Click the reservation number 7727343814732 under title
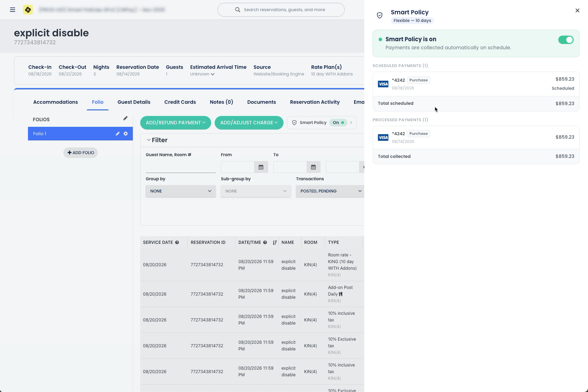This screenshot has width=588, height=392. (35, 43)
